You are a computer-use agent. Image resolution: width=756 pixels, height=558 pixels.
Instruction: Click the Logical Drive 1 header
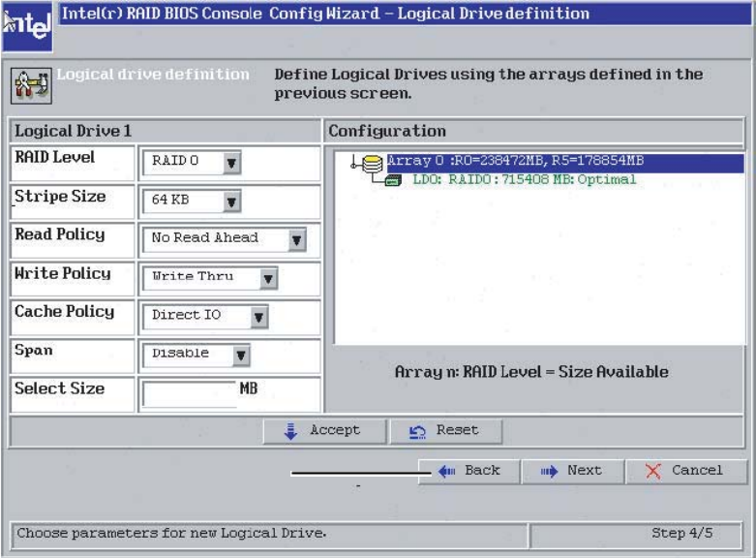tap(74, 132)
